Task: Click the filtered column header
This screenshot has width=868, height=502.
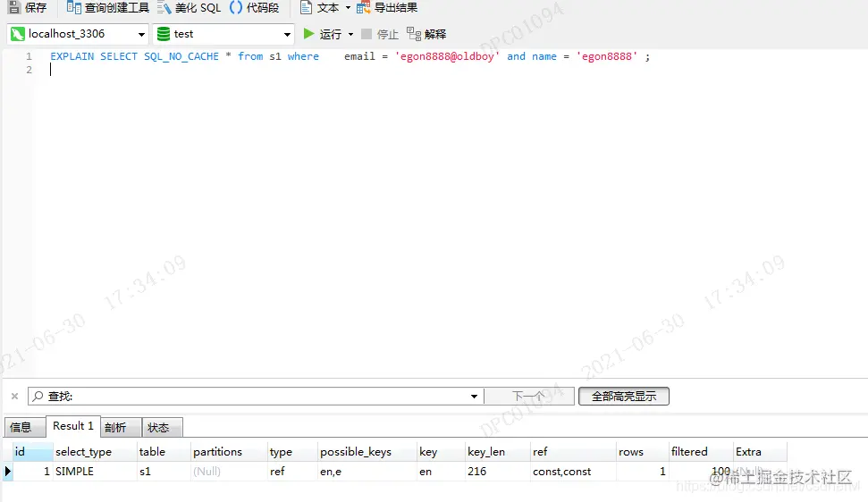Action: [701, 452]
